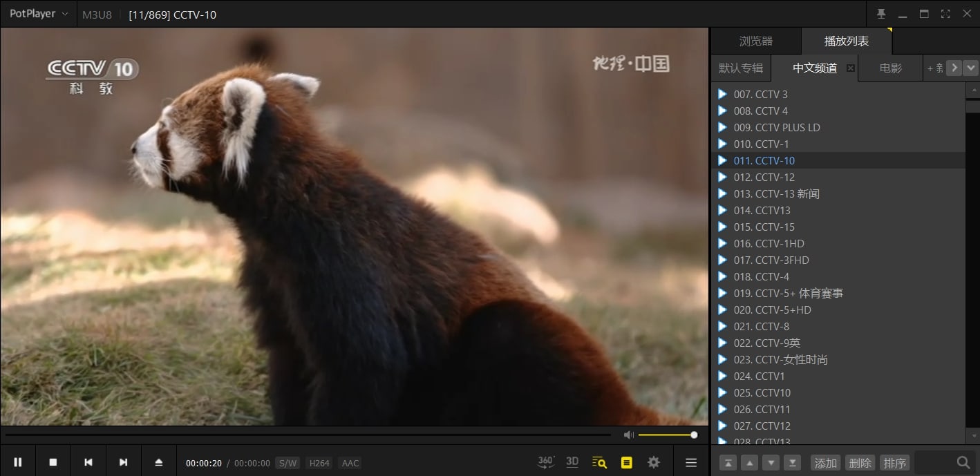This screenshot has width=980, height=476.
Task: Open the 3D video settings icon
Action: pos(572,462)
